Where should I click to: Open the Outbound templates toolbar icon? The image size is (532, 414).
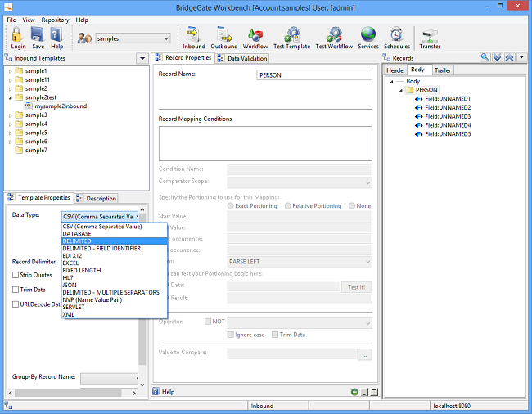224,38
